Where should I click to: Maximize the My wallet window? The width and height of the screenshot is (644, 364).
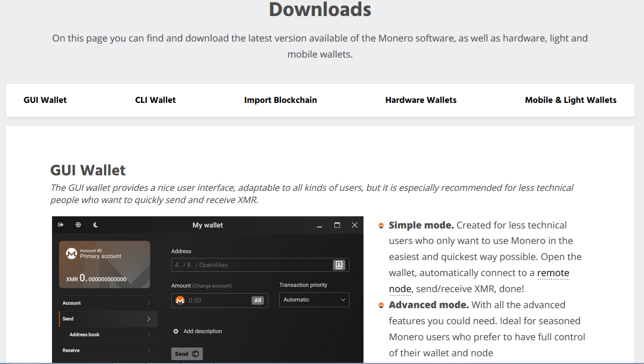point(337,225)
